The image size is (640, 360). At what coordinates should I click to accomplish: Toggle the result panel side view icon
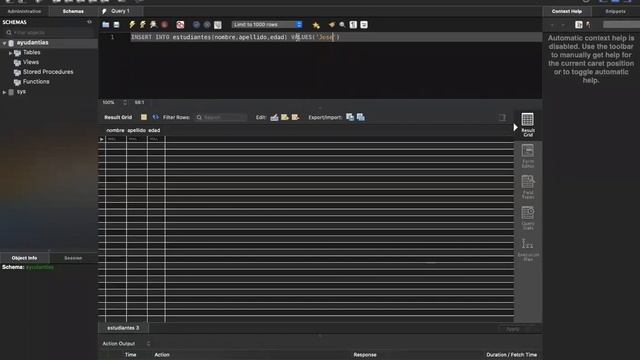pyautogui.click(x=502, y=118)
